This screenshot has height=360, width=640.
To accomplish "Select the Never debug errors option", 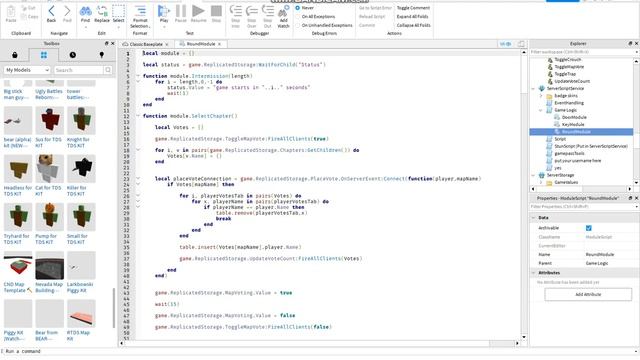I will 298,8.
